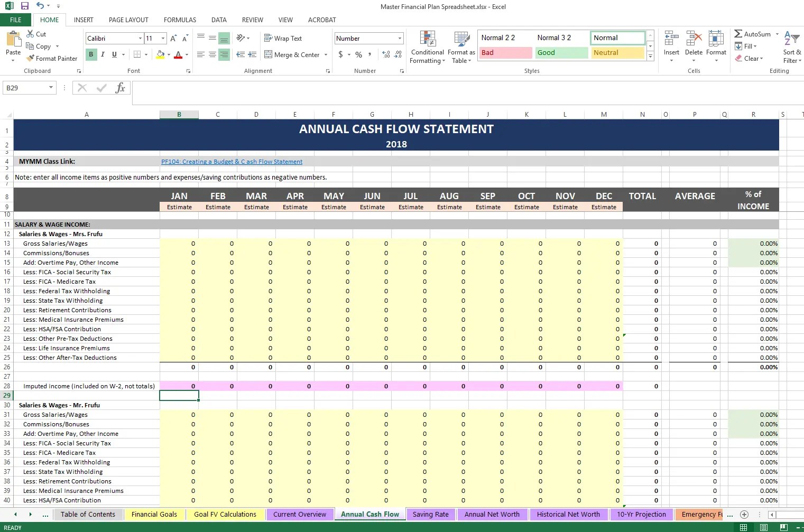Click the Delete cells icon
804x532 pixels.
tap(694, 39)
